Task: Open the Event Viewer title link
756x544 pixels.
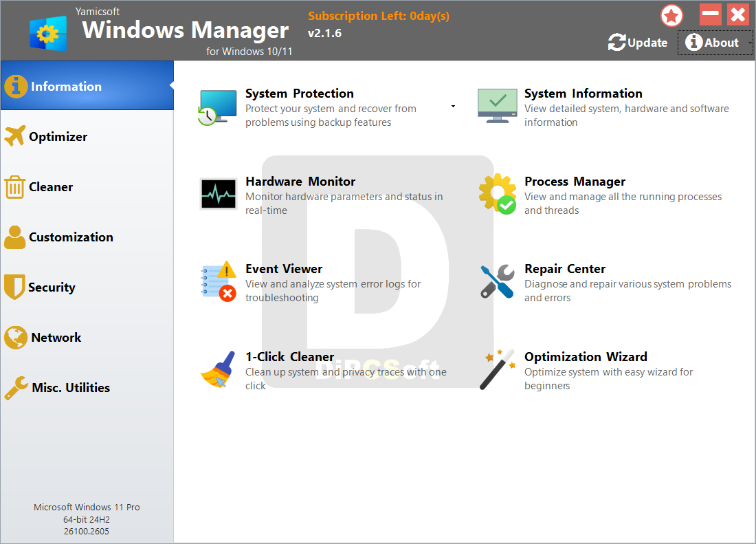Action: point(284,269)
